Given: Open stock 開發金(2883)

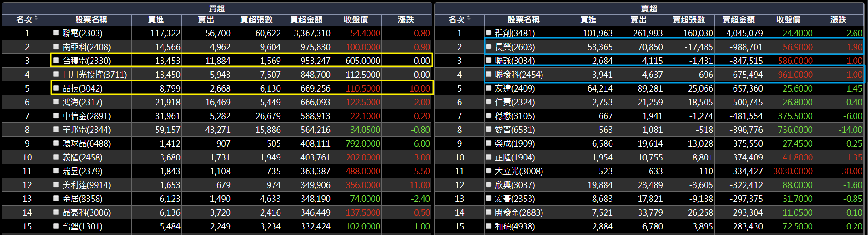Looking at the screenshot, I should coord(519,212).
